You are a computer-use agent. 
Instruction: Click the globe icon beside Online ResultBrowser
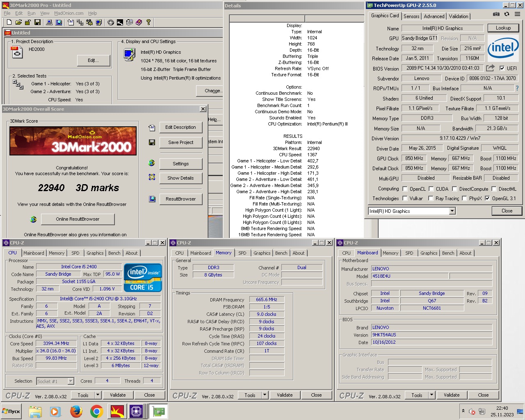click(x=33, y=219)
